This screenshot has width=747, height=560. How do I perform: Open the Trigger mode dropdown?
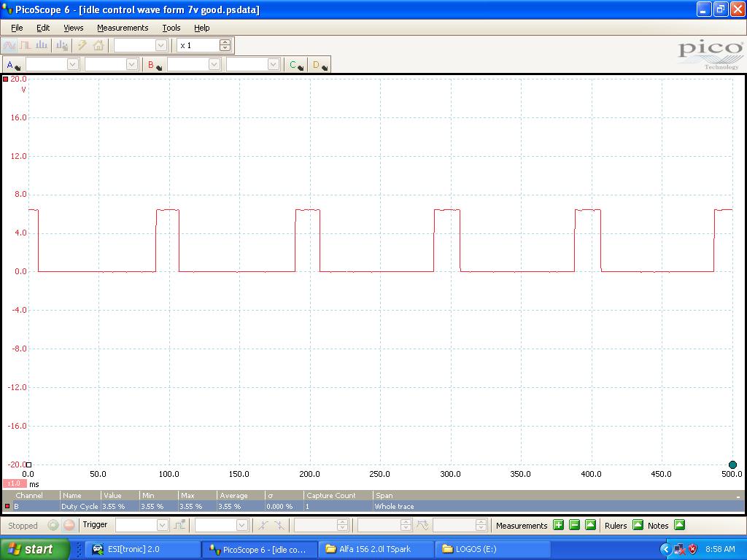[x=163, y=525]
